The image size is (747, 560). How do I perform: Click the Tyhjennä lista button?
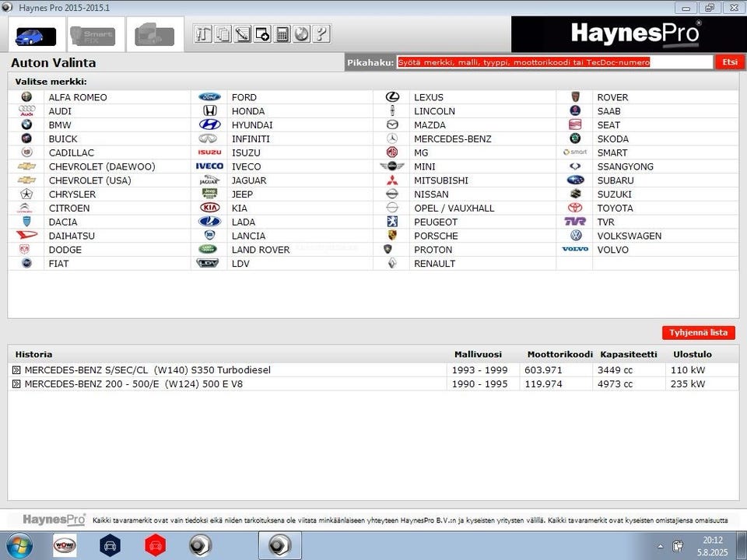pyautogui.click(x=699, y=332)
